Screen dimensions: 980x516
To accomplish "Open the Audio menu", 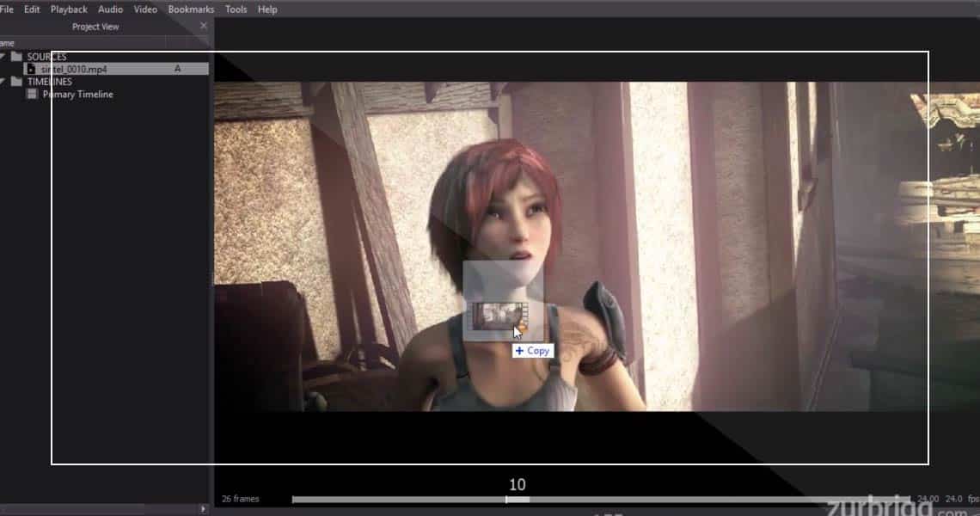I will (110, 9).
